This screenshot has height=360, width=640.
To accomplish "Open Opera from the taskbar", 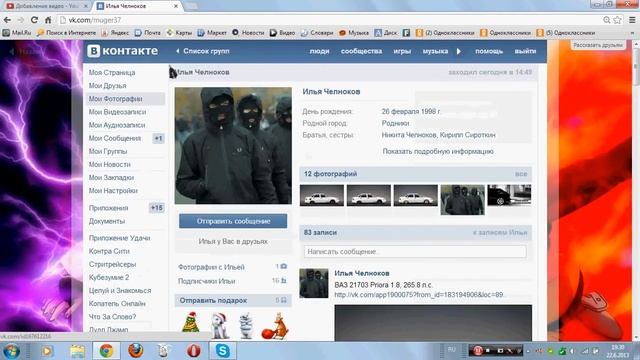I will tap(193, 351).
